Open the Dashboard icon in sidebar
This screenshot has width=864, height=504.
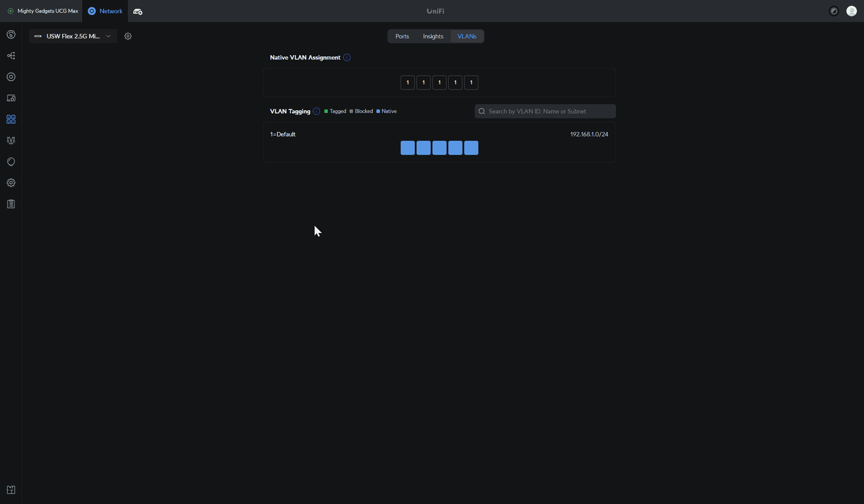point(11,34)
